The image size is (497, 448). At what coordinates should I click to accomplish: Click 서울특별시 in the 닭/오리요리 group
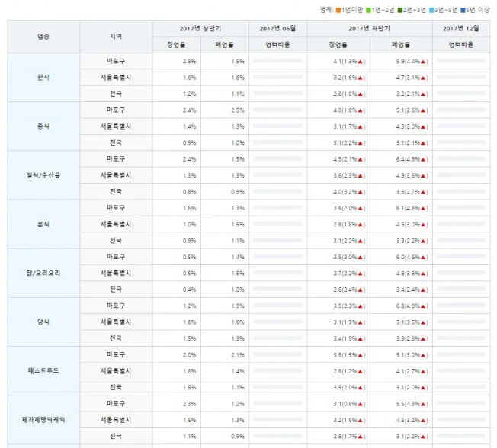(116, 273)
